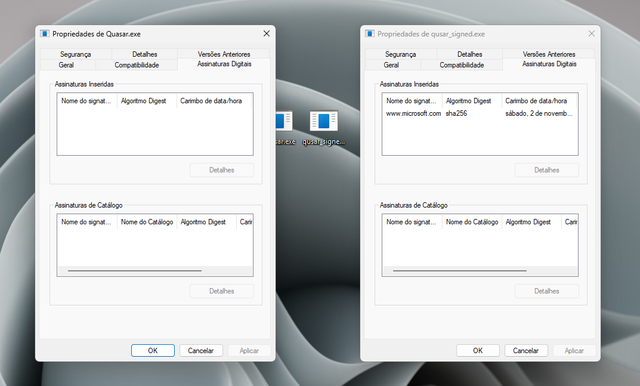Image resolution: width=640 pixels, height=386 pixels.
Task: Click Aplicar in Quasar.exe properties
Action: point(249,351)
